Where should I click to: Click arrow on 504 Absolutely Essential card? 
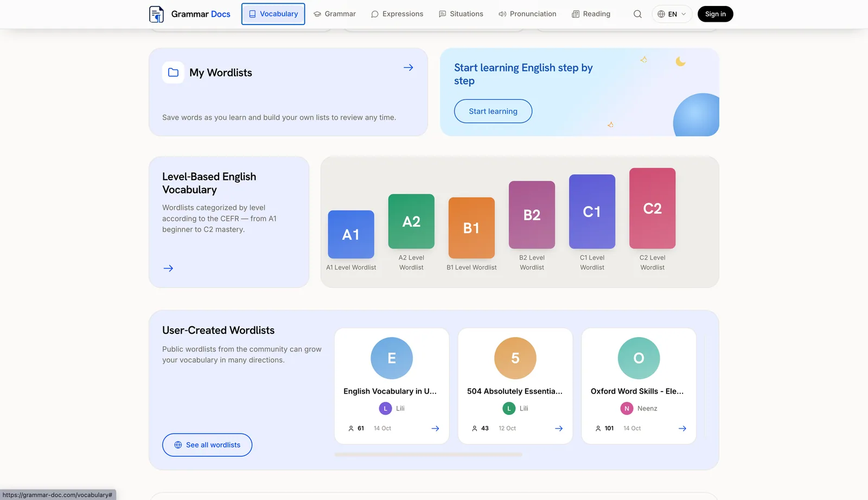click(x=559, y=428)
